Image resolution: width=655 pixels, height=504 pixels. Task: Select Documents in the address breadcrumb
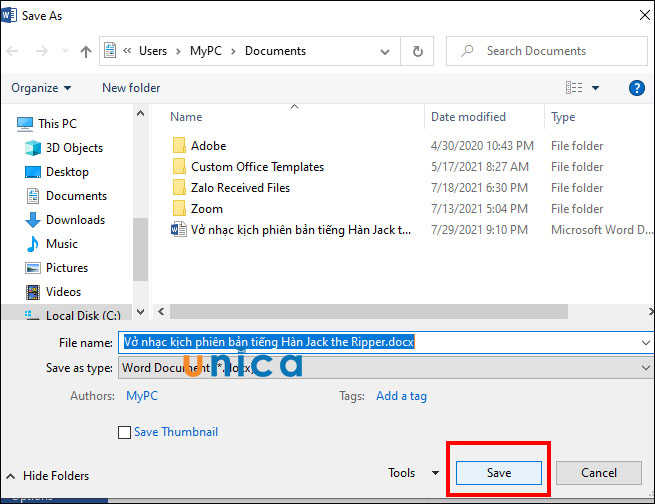coord(275,51)
